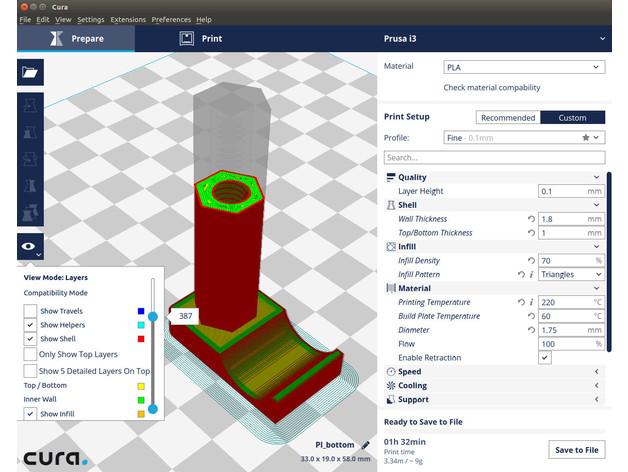This screenshot has height=472, width=628.
Task: Click the Shell category icon
Action: pyautogui.click(x=390, y=205)
